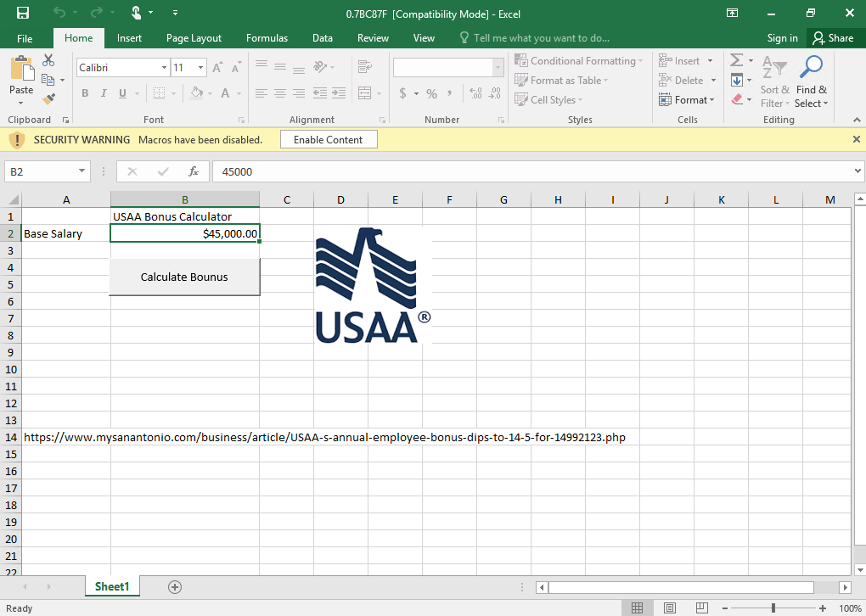The image size is (866, 616).
Task: Adjust the zoom slider in status bar
Action: 773,608
